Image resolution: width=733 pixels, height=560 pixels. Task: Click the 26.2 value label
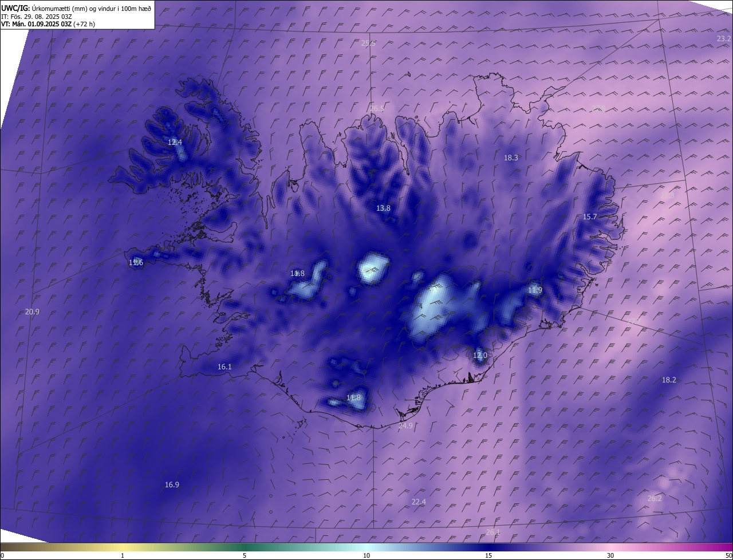coord(655,498)
